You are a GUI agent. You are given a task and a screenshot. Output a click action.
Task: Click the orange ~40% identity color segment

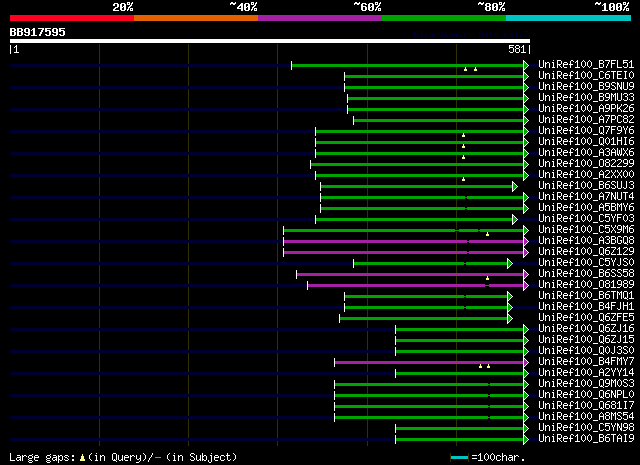196,18
